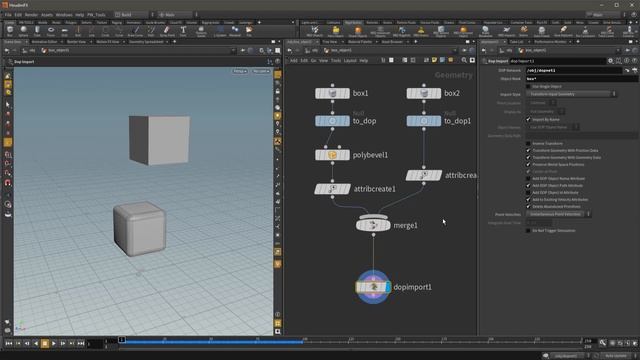Select the Tube shelf tool
This screenshot has width=640, height=360.
(37, 31)
